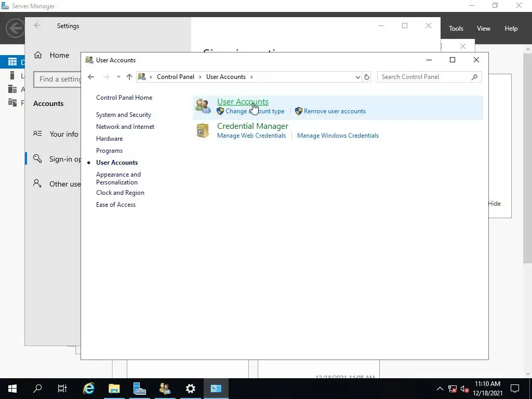The height and width of the screenshot is (399, 532).
Task: Click Hide link in Server Manager
Action: [495, 204]
